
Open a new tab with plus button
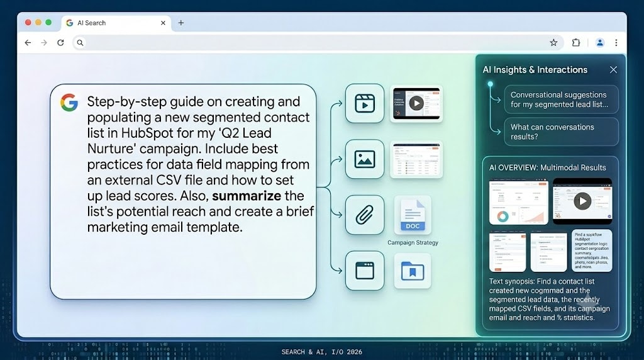(x=180, y=23)
